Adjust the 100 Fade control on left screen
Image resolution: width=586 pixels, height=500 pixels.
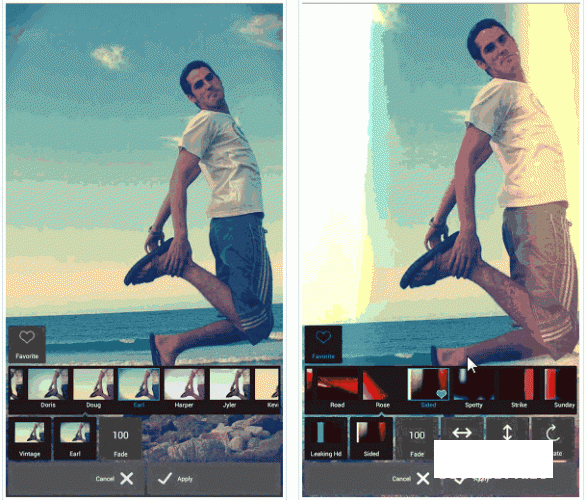tap(120, 439)
